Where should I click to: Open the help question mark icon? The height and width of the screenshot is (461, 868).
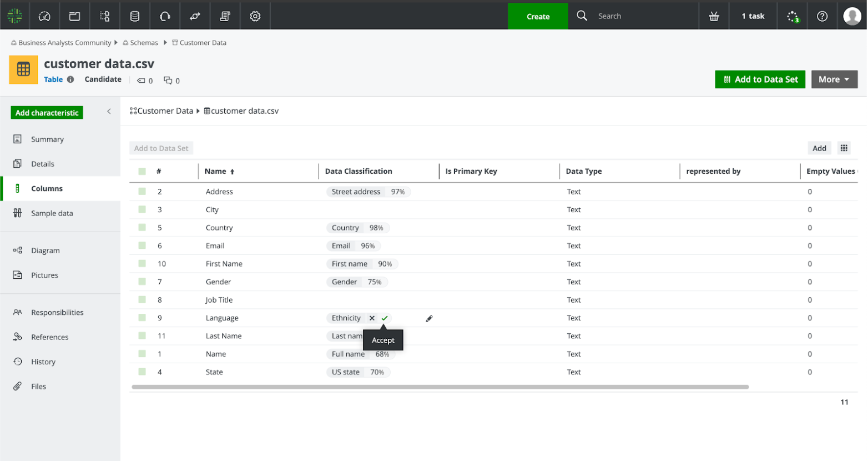822,16
